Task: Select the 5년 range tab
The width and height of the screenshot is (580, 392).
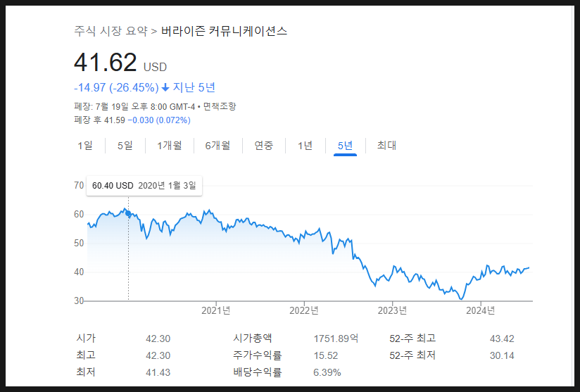Action: pyautogui.click(x=345, y=146)
